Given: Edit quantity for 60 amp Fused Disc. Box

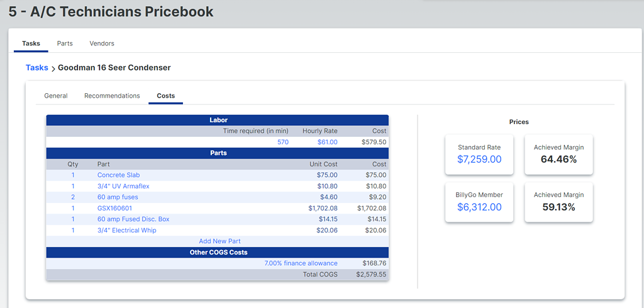Looking at the screenshot, I should tap(73, 219).
